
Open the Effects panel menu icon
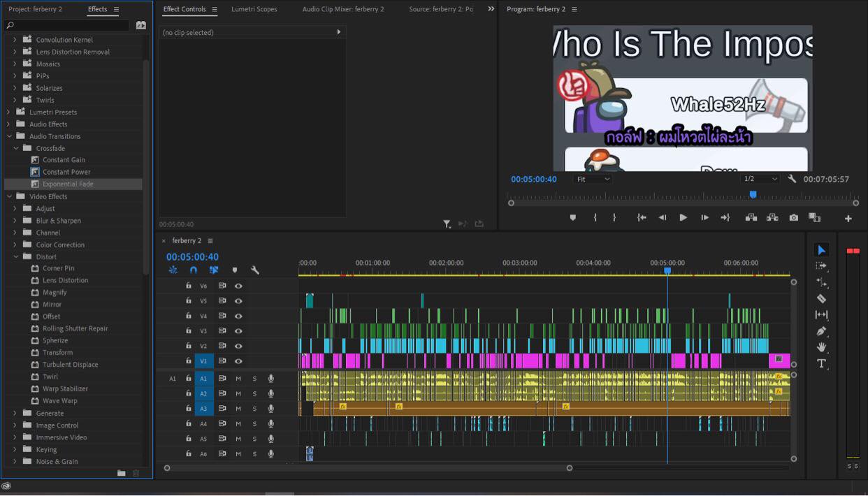(116, 9)
